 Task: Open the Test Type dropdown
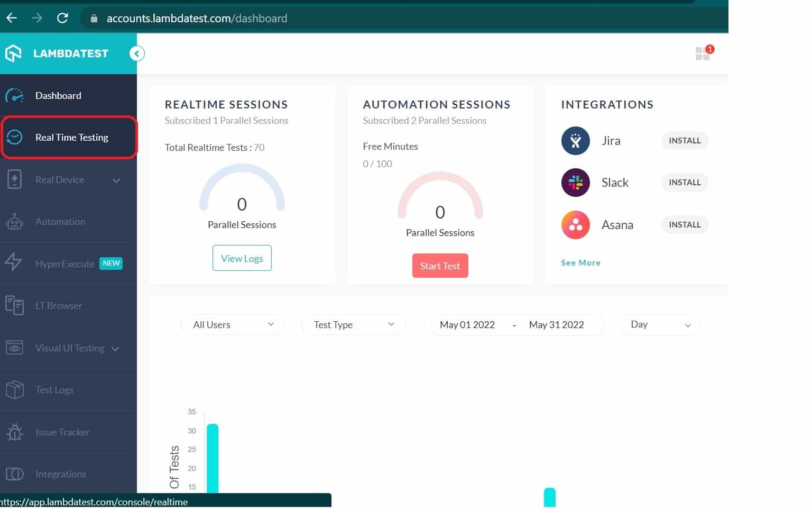pos(353,324)
